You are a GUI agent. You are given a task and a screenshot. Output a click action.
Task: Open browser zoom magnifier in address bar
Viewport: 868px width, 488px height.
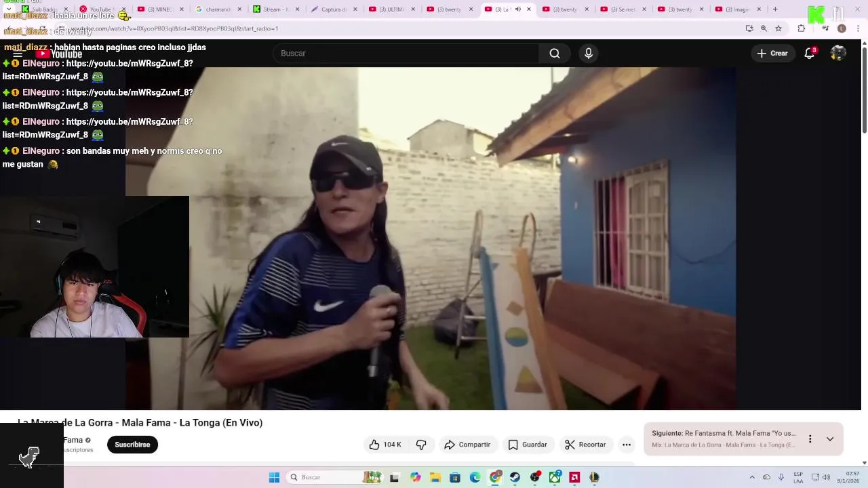pyautogui.click(x=764, y=28)
